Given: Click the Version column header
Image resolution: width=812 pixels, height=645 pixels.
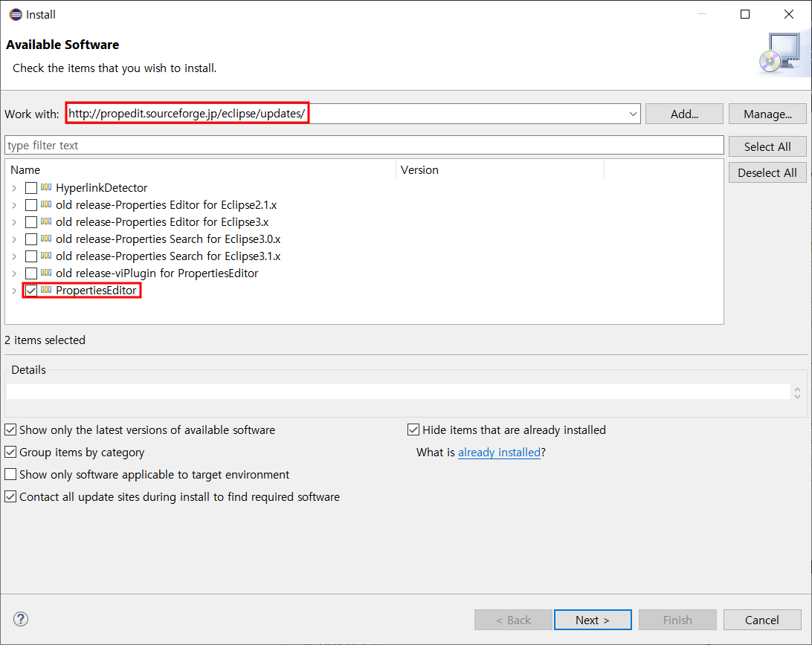Looking at the screenshot, I should click(500, 169).
